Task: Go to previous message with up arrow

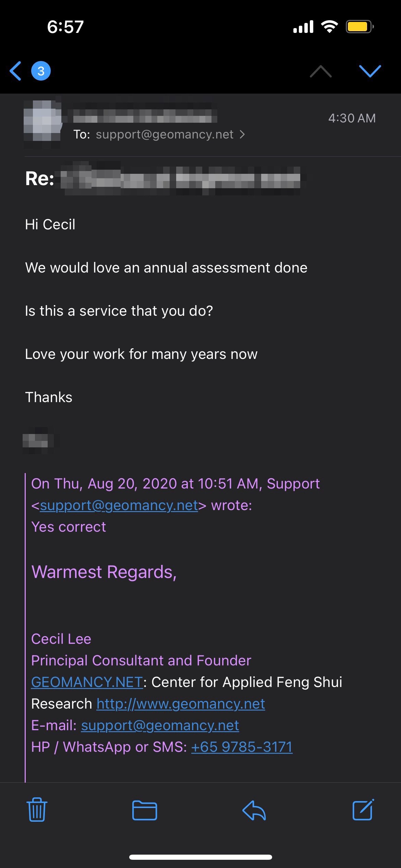Action: tap(320, 71)
